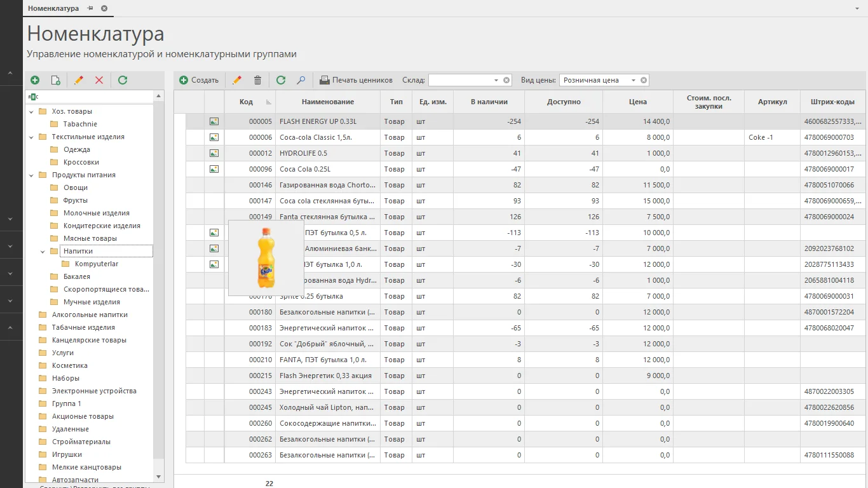Viewport: 868px width, 488px height.
Task: Sort by the Код column header
Action: click(246, 102)
